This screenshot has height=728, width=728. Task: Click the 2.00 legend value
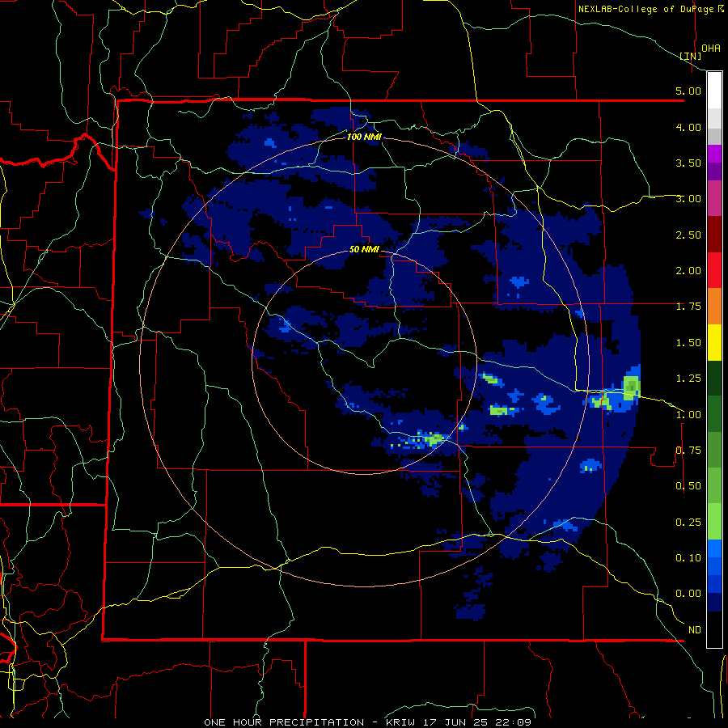click(x=688, y=271)
